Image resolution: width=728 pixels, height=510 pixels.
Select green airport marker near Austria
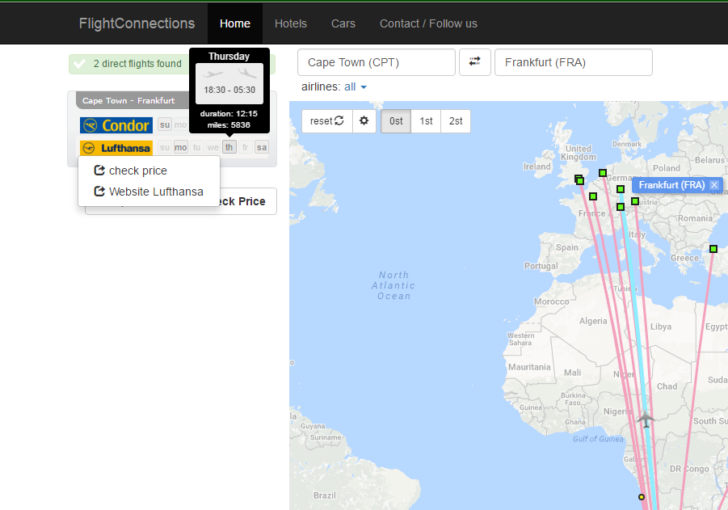coord(635,201)
